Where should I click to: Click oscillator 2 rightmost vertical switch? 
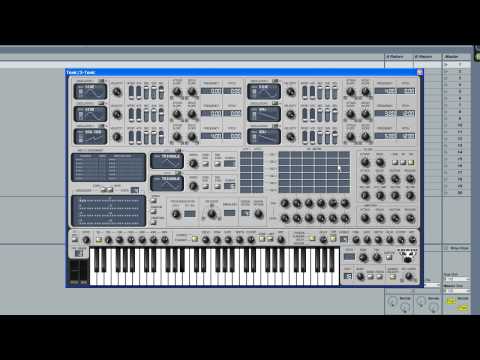coord(161,115)
